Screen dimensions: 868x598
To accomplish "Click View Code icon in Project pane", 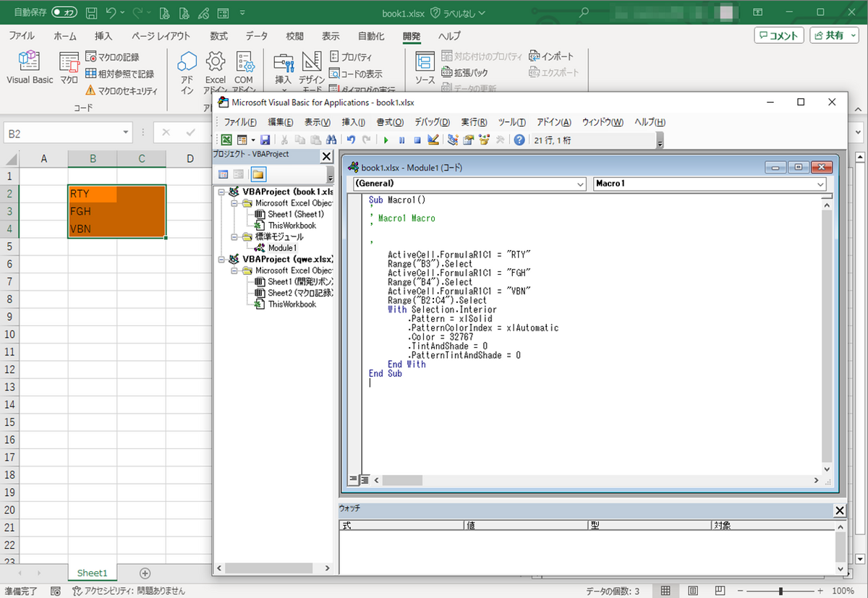I will (x=223, y=174).
